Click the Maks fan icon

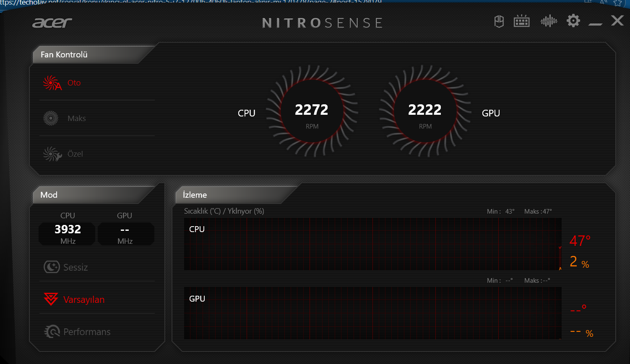pos(51,119)
